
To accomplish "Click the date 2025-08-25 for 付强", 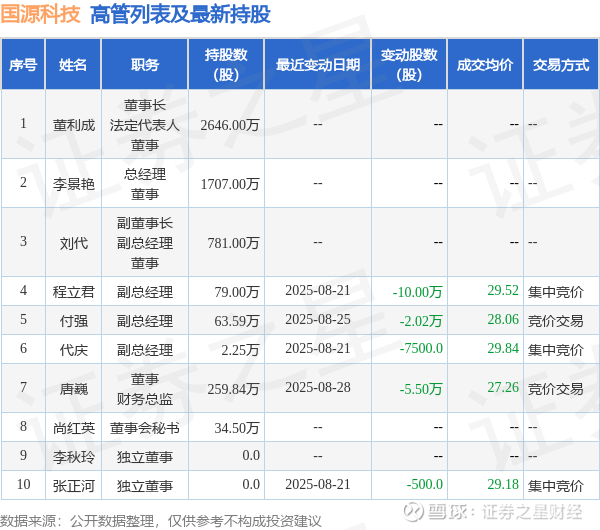I will tap(318, 320).
